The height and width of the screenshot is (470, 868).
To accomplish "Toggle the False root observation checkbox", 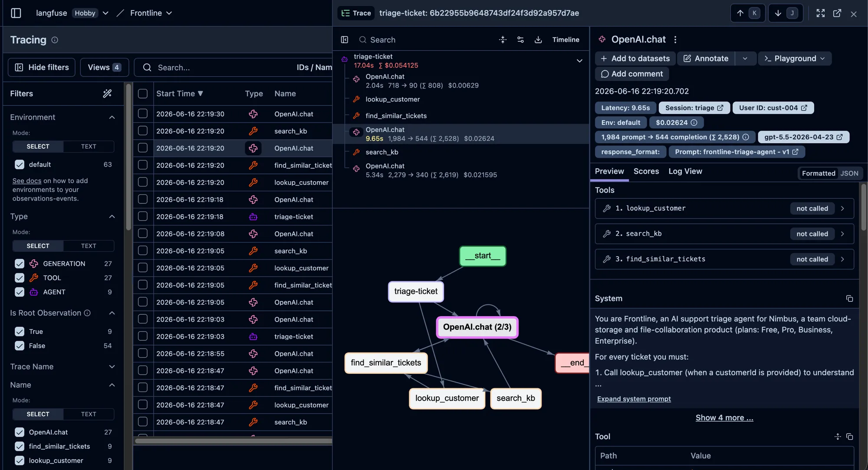I will [20, 346].
